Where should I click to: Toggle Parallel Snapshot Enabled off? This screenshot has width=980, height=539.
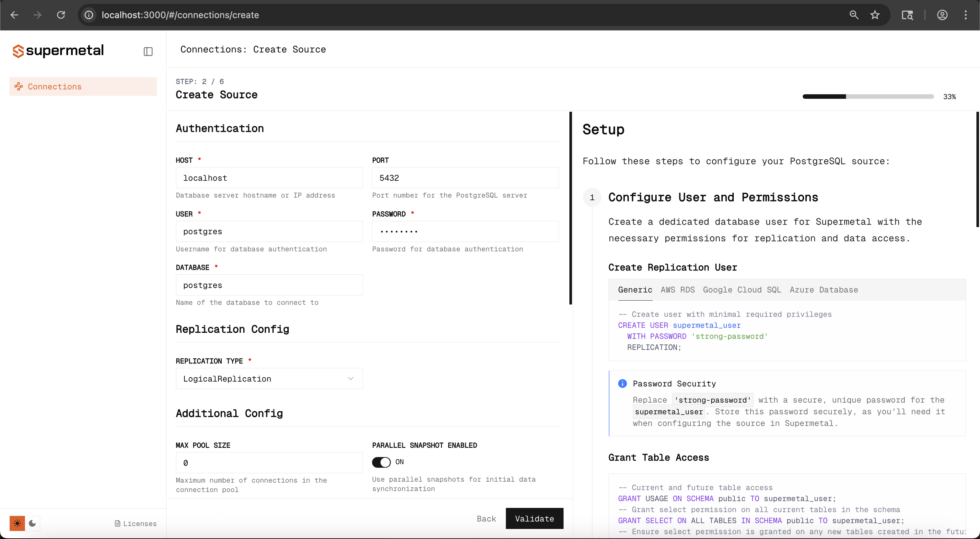click(381, 462)
